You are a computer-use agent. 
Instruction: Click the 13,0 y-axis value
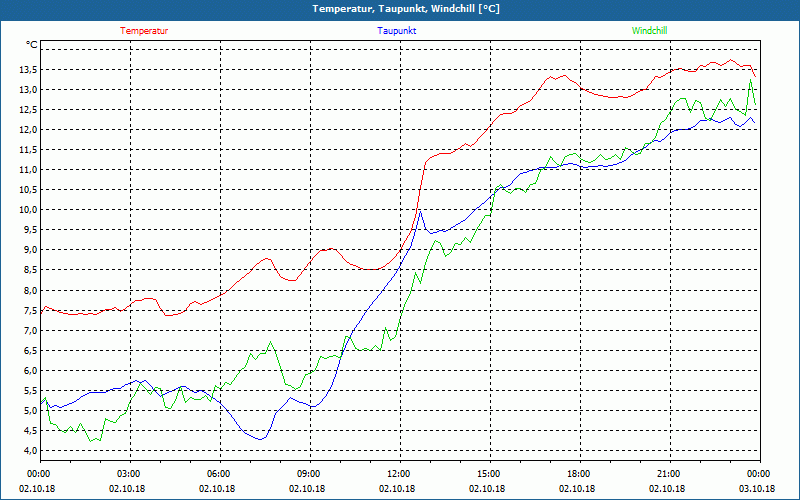click(x=29, y=90)
